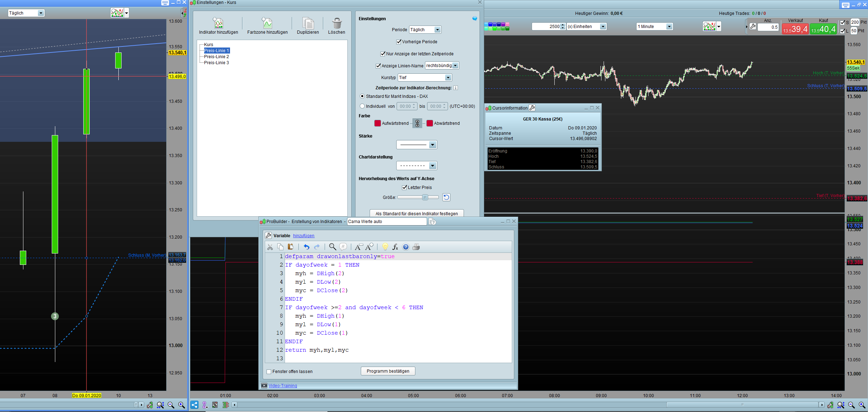
Task: Click the Farbzone hinzufügen icon
Action: click(x=267, y=23)
